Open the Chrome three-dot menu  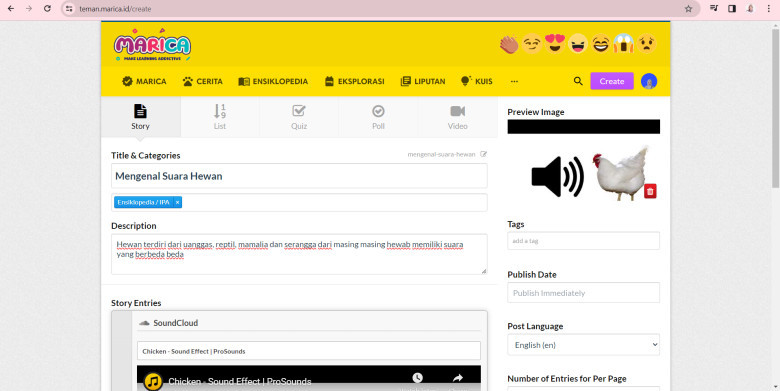pos(769,8)
